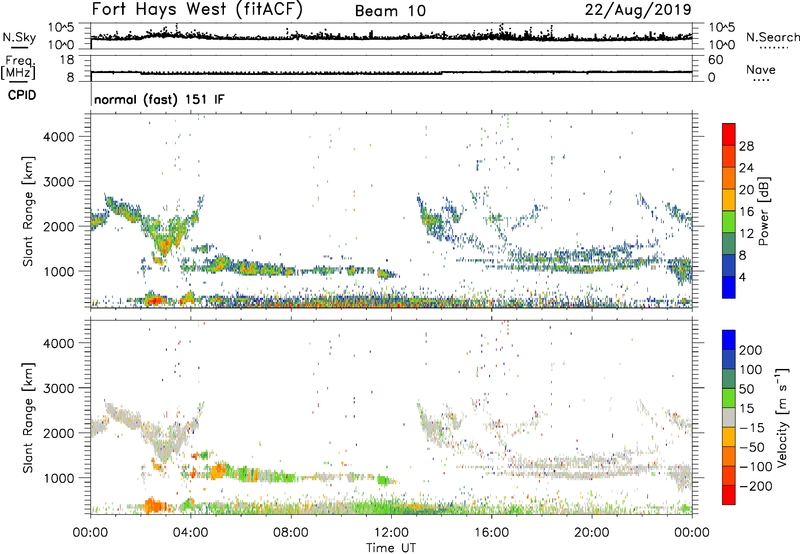Click the 'Nave' legend label
The image size is (800, 554).
[761, 70]
